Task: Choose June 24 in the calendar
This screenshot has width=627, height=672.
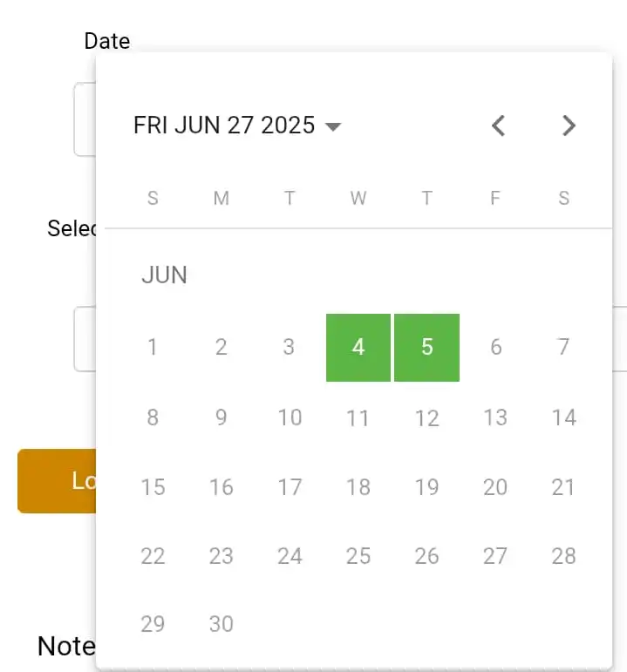Action: (290, 556)
